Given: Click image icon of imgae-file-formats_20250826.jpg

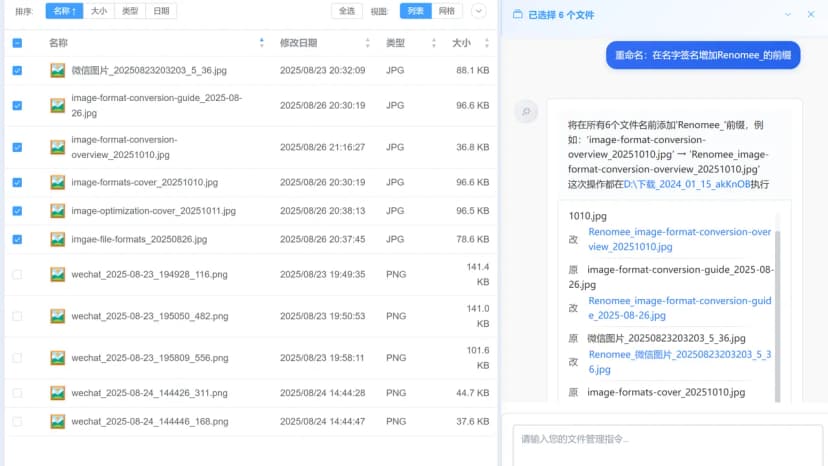Looking at the screenshot, I should click(58, 239).
